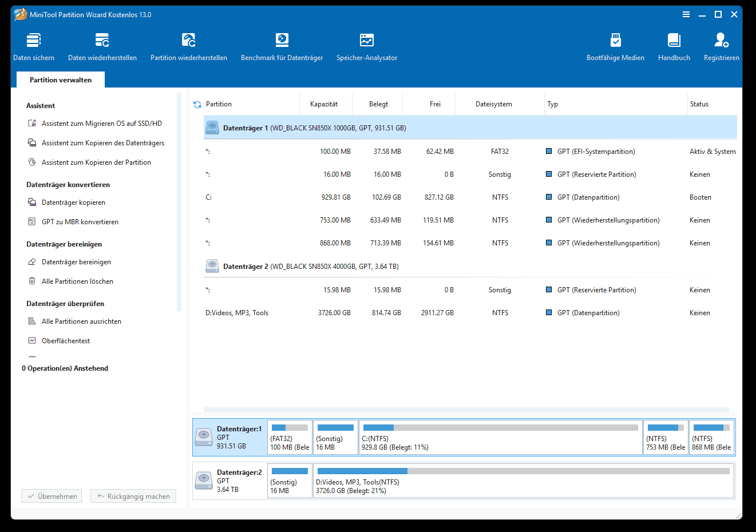Image resolution: width=756 pixels, height=532 pixels.
Task: Run Oberflächentest
Action: click(59, 341)
